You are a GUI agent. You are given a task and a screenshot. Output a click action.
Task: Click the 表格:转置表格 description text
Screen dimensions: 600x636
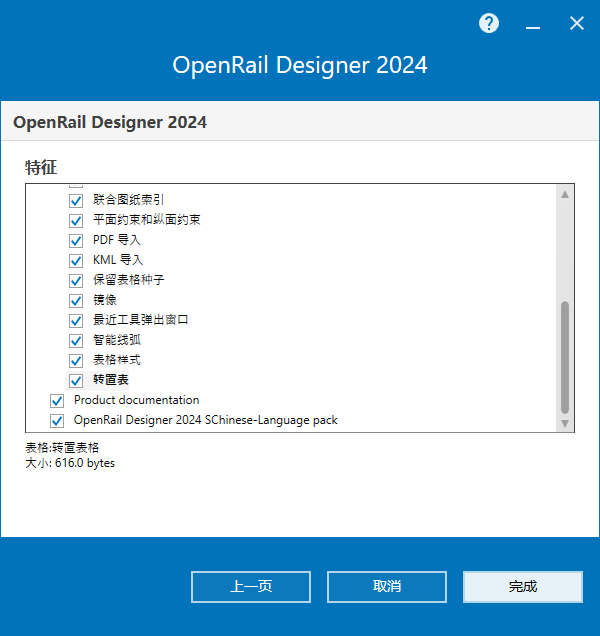pyautogui.click(x=62, y=447)
